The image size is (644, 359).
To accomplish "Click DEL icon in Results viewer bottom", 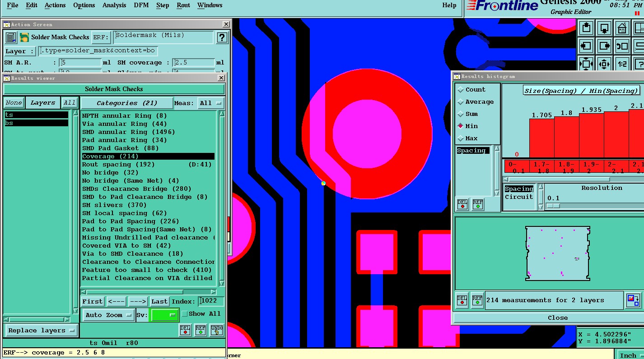I will point(185,330).
